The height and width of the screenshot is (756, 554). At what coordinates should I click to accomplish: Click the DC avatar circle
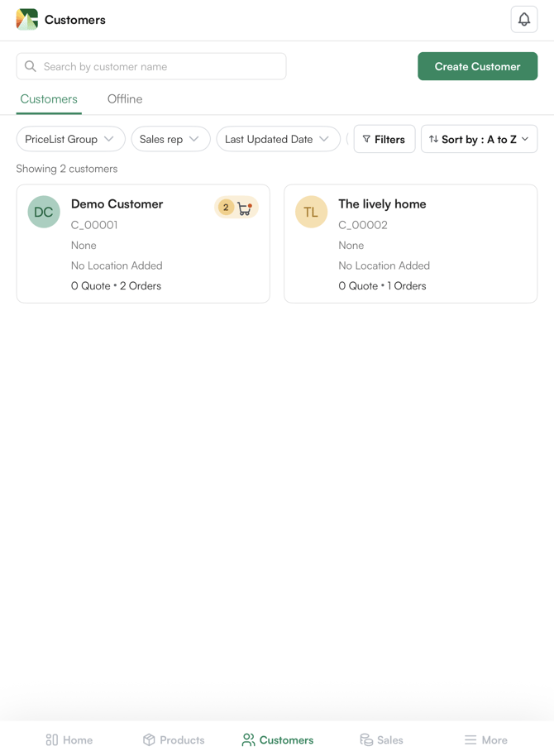tap(44, 212)
